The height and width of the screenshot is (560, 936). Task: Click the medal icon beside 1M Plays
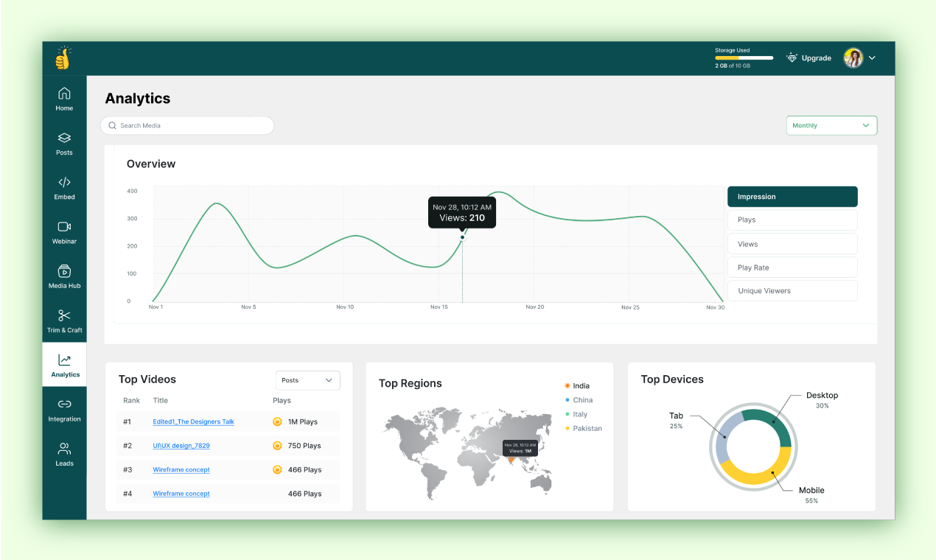[x=277, y=421]
